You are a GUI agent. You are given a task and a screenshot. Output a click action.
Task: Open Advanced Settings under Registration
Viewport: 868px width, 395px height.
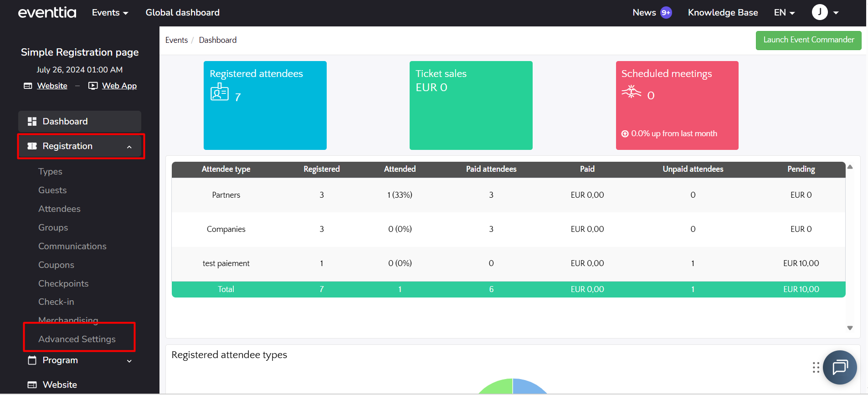[77, 339]
